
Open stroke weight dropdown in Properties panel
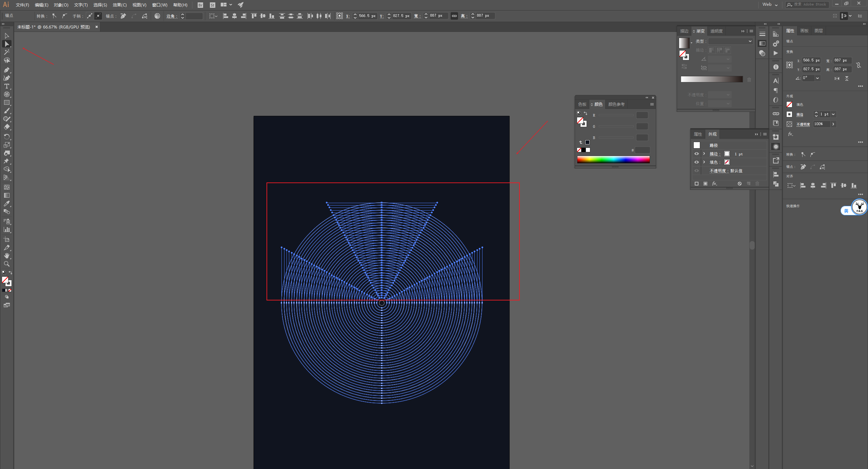[x=833, y=114]
